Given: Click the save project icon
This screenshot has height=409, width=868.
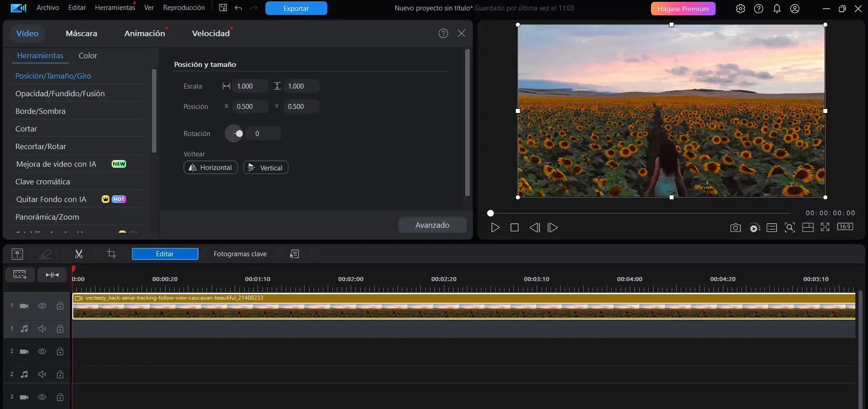Looking at the screenshot, I should tap(222, 8).
